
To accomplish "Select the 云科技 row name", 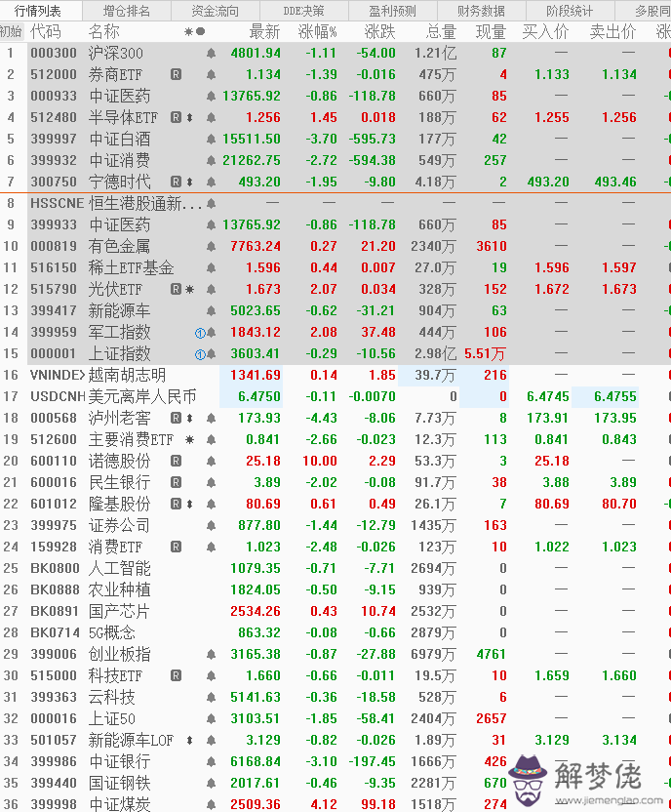I will pyautogui.click(x=111, y=698).
